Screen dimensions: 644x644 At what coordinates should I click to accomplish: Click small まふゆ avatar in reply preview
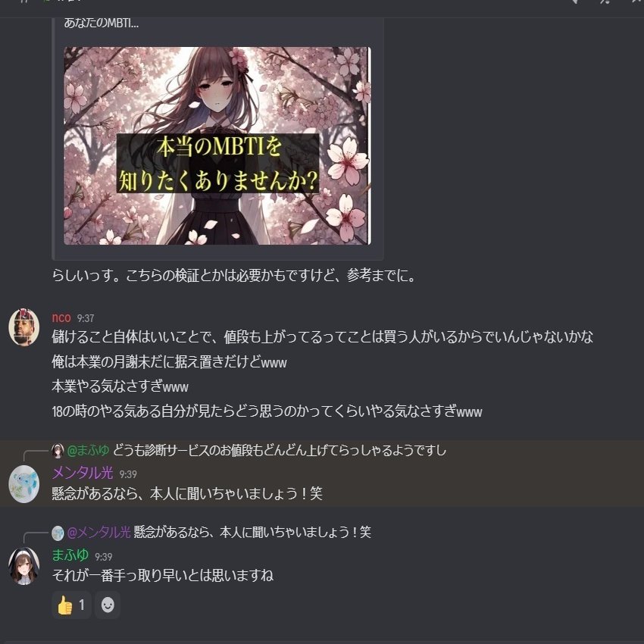tap(58, 451)
